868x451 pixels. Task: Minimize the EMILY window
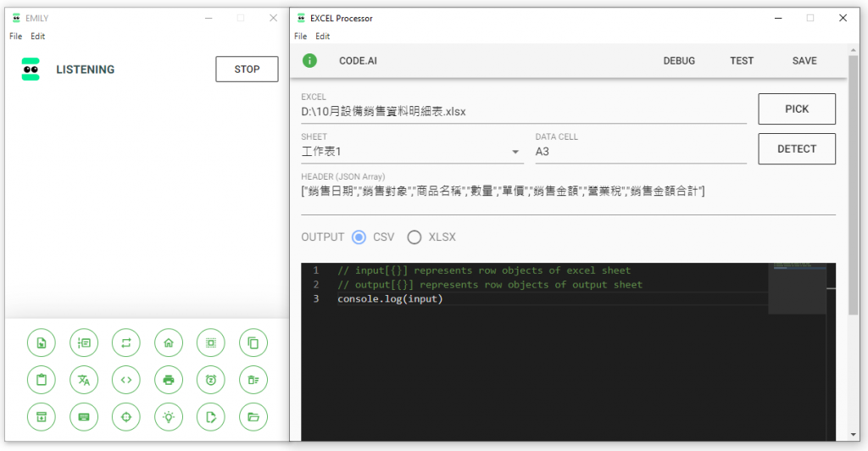209,19
